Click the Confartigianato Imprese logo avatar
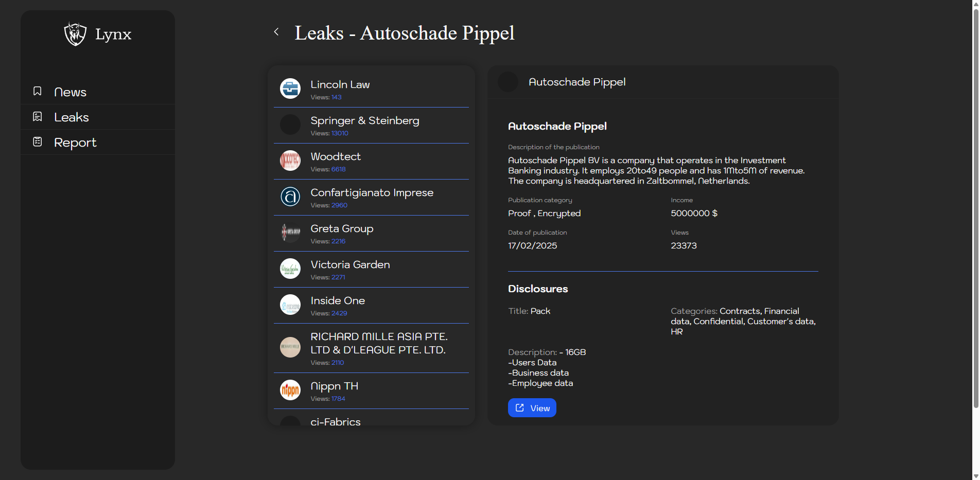The height and width of the screenshot is (480, 980). 290,197
